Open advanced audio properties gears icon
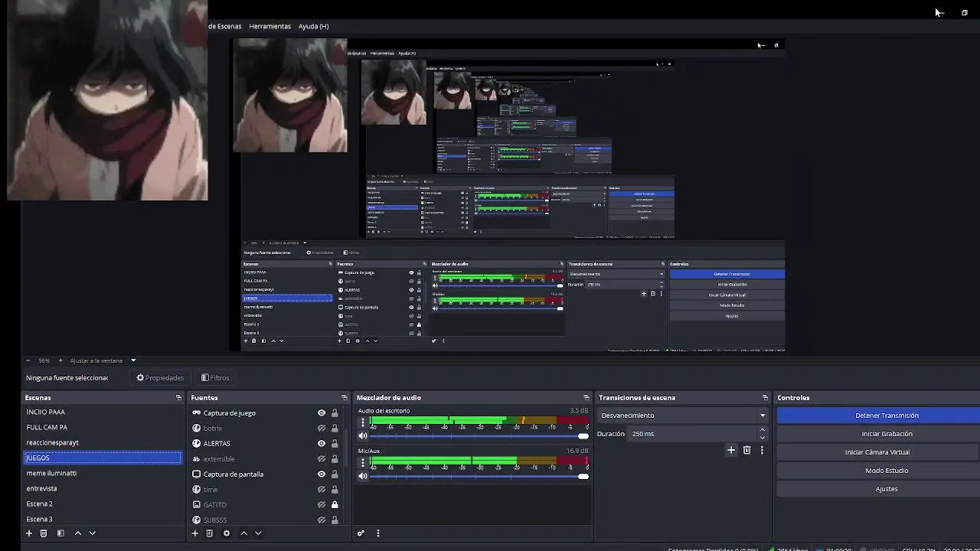Viewport: 980px width, 551px height. tap(361, 533)
